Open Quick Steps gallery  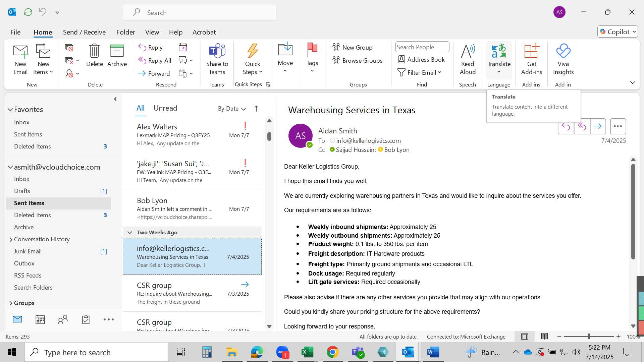coord(253,60)
